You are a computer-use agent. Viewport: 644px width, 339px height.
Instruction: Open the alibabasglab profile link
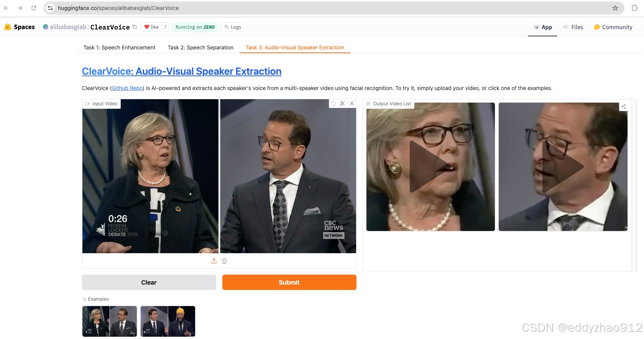(68, 27)
